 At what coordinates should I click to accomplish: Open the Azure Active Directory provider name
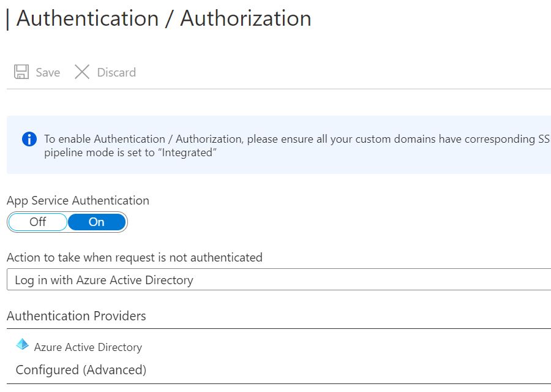pos(88,347)
